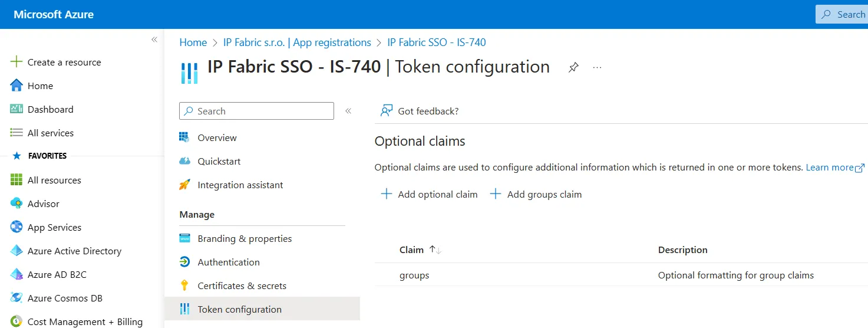Click the Got feedback icon

[387, 111]
